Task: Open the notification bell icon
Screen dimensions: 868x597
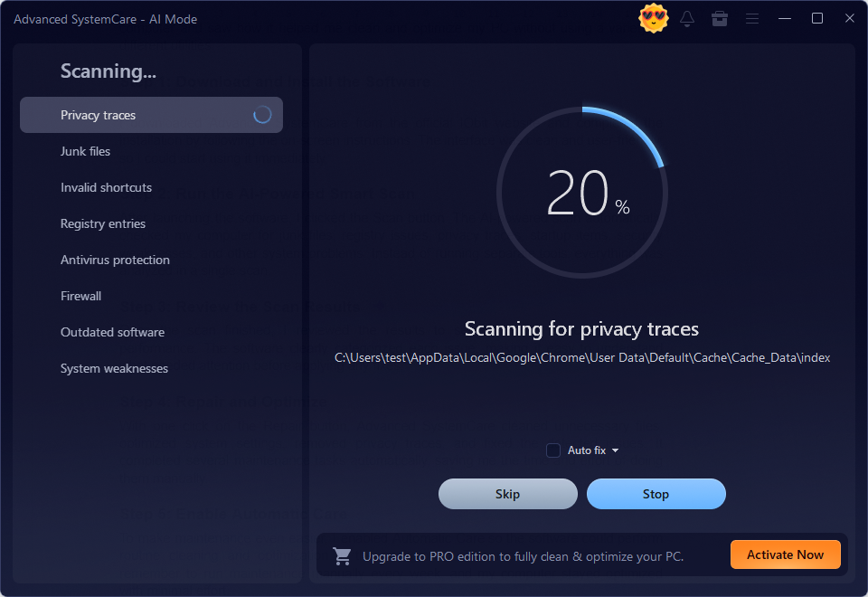Action: click(687, 19)
